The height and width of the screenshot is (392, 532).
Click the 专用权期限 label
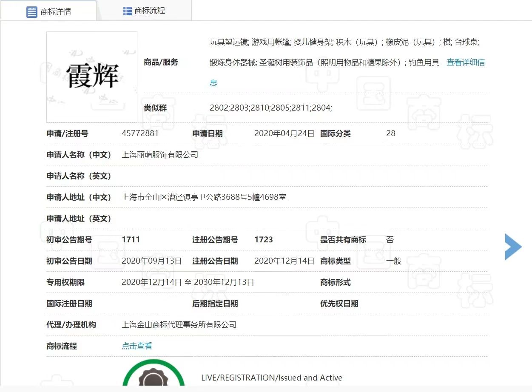65,282
